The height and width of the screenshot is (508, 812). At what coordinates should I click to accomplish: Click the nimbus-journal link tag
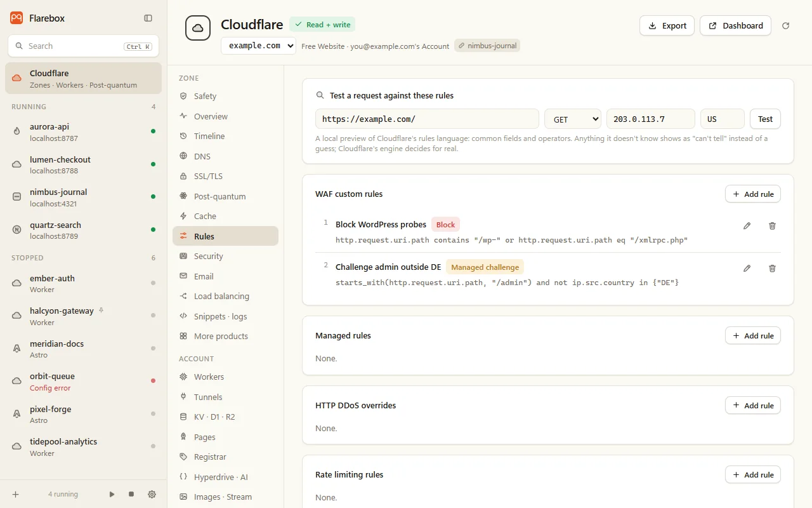487,46
